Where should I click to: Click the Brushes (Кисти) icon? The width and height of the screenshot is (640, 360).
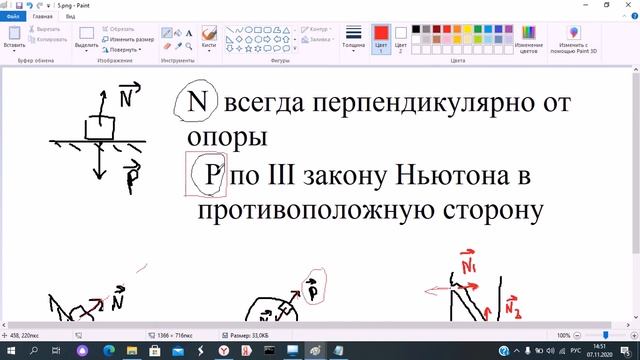coord(209,33)
